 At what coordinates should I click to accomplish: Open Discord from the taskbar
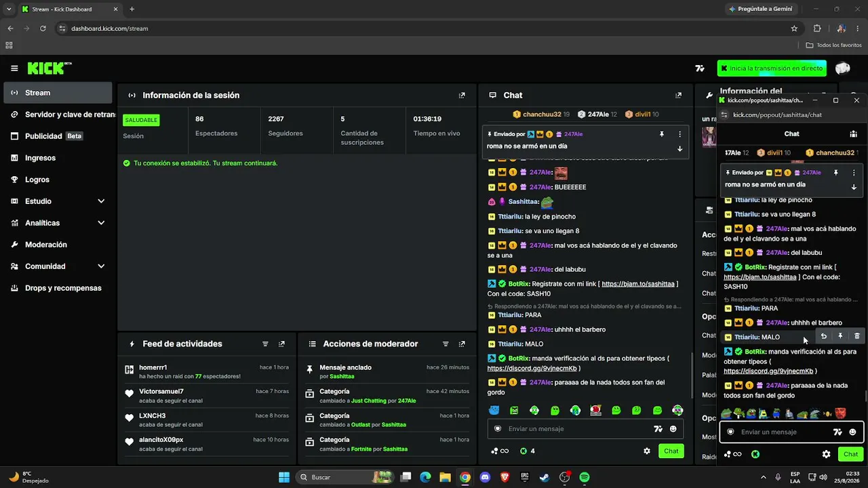[485, 477]
